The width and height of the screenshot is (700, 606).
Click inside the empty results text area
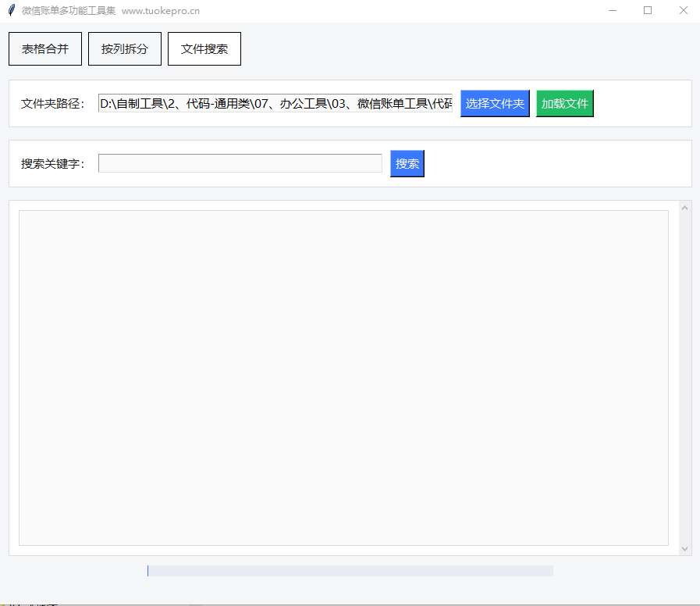tap(343, 378)
